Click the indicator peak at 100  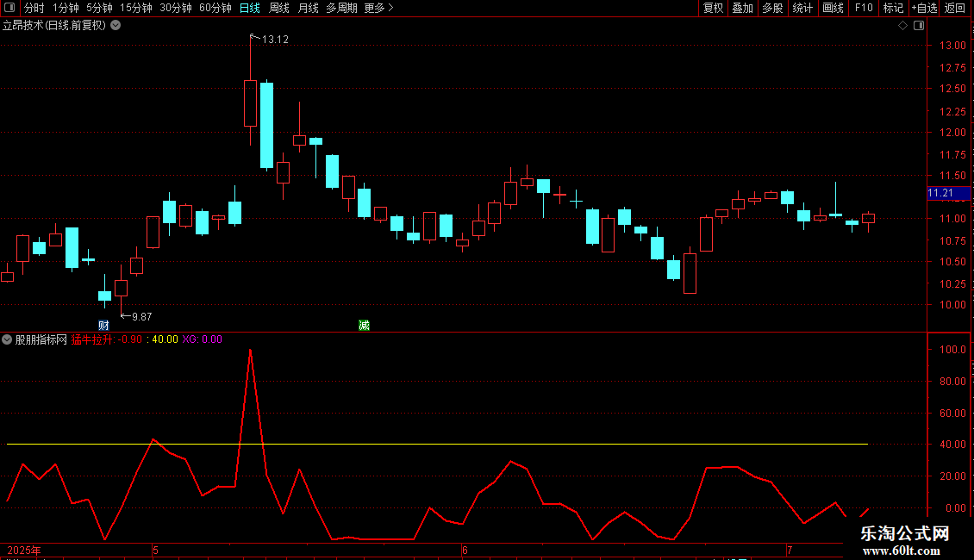tap(250, 351)
